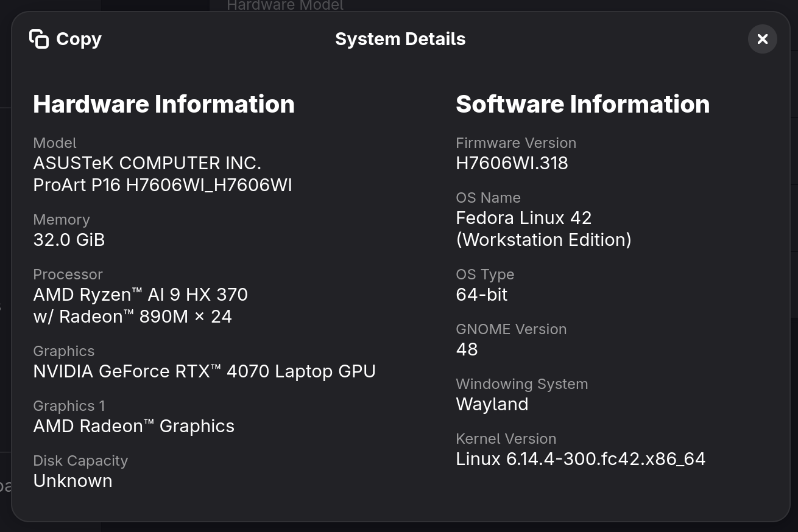Viewport: 798px width, 532px height.
Task: Click the GNOME Version number 48
Action: [467, 349]
